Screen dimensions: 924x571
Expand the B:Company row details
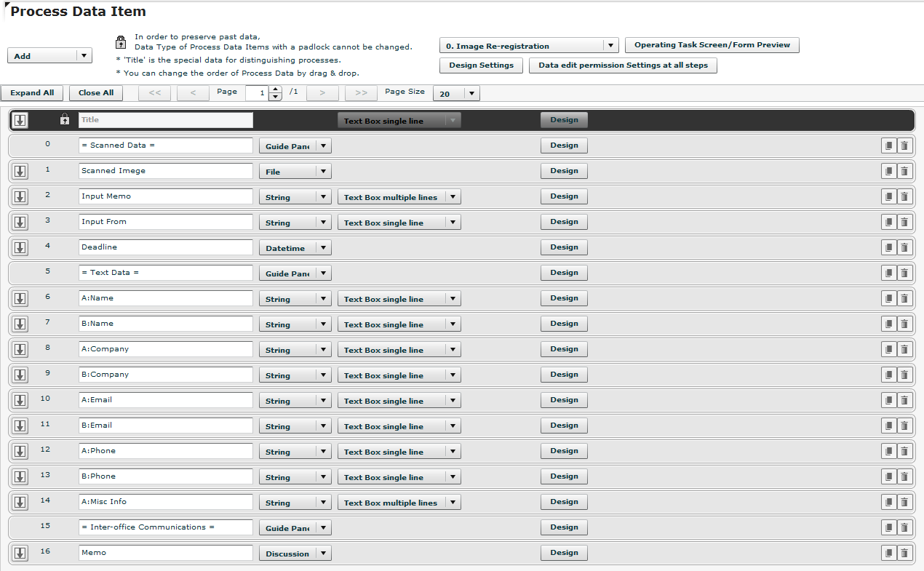click(20, 375)
